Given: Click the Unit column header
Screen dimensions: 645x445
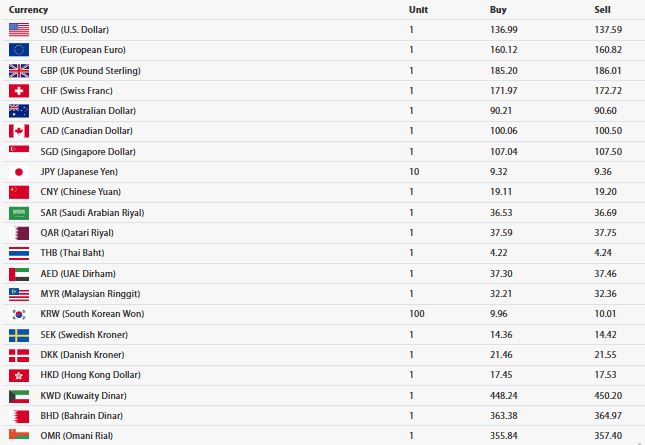Looking at the screenshot, I should pyautogui.click(x=418, y=9).
